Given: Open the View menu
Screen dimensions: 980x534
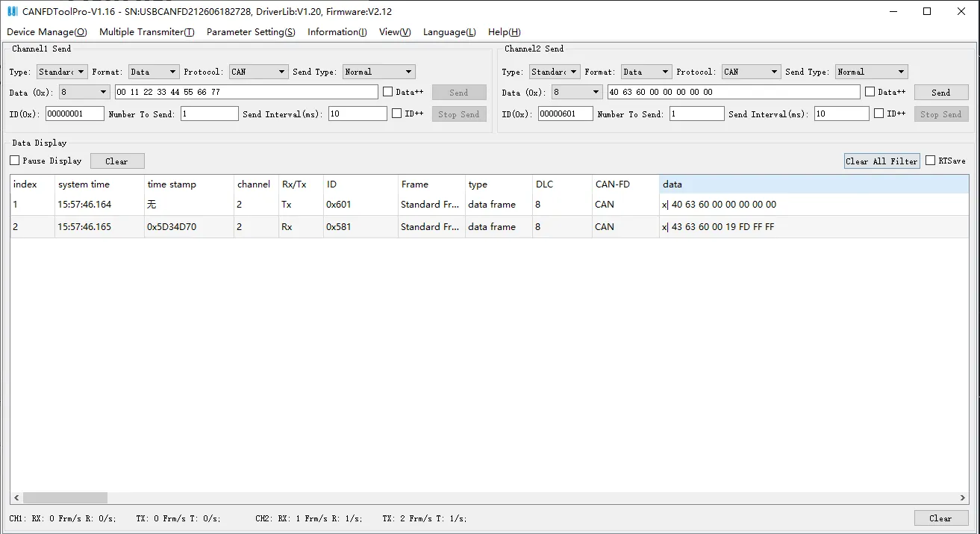Looking at the screenshot, I should point(395,32).
